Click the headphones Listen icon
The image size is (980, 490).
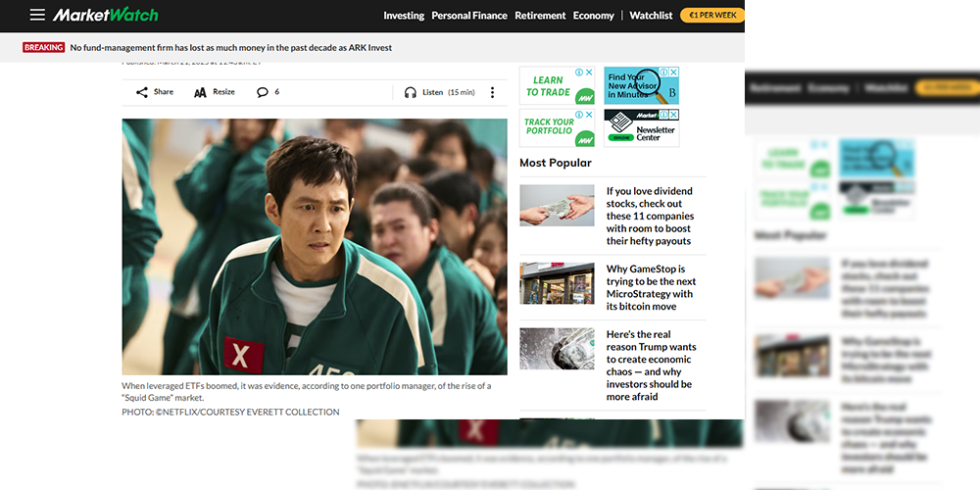pos(410,92)
